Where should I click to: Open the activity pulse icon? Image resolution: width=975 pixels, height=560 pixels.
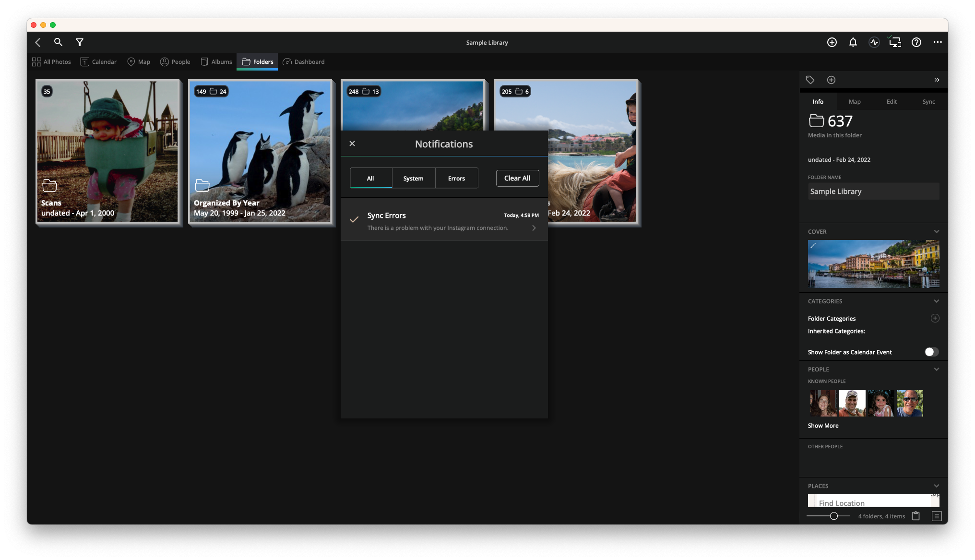[x=874, y=42]
